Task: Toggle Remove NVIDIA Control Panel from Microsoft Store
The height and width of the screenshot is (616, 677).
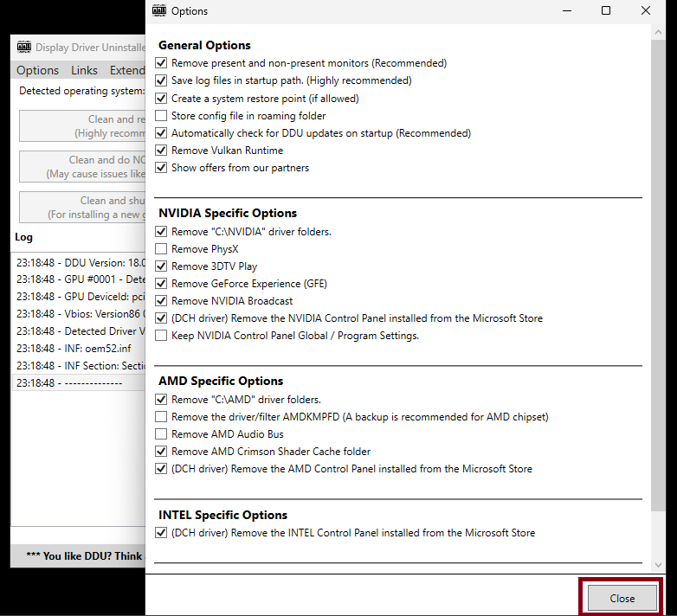Action: (161, 318)
